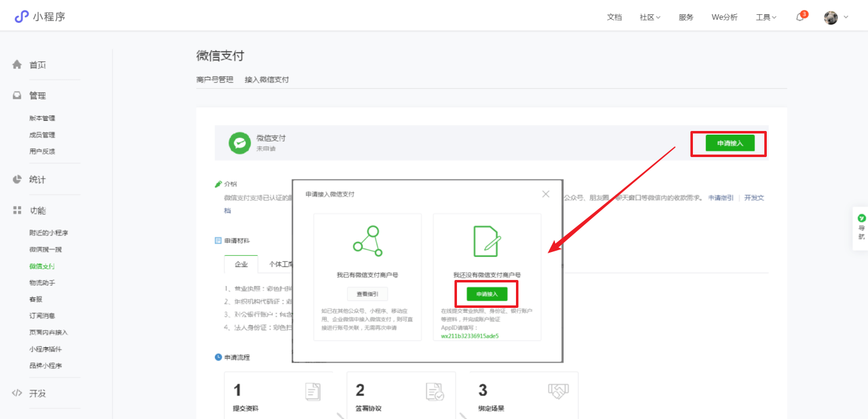Image resolution: width=868 pixels, height=419 pixels.
Task: Open the 开发文档 link
Action: (x=754, y=198)
